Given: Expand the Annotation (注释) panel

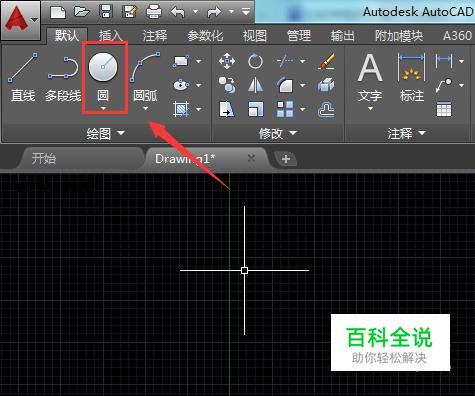Looking at the screenshot, I should tap(407, 133).
